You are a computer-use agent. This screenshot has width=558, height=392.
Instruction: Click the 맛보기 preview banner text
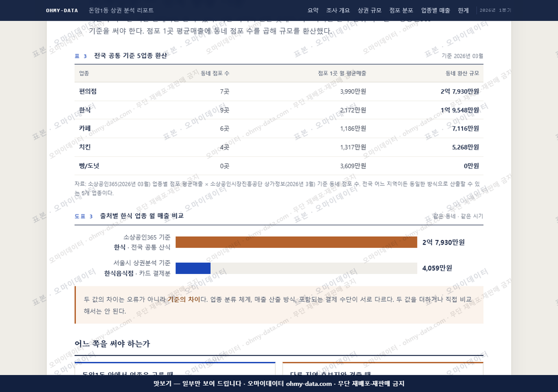click(278, 383)
